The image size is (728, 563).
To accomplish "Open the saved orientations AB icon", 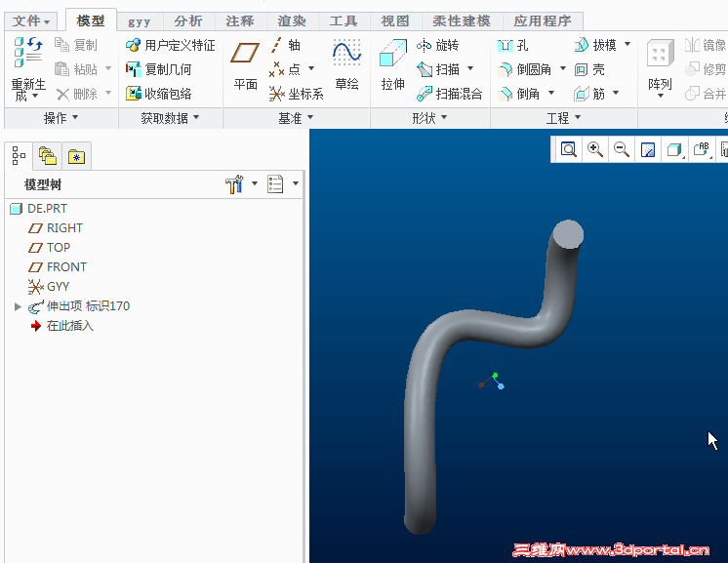I will (701, 149).
